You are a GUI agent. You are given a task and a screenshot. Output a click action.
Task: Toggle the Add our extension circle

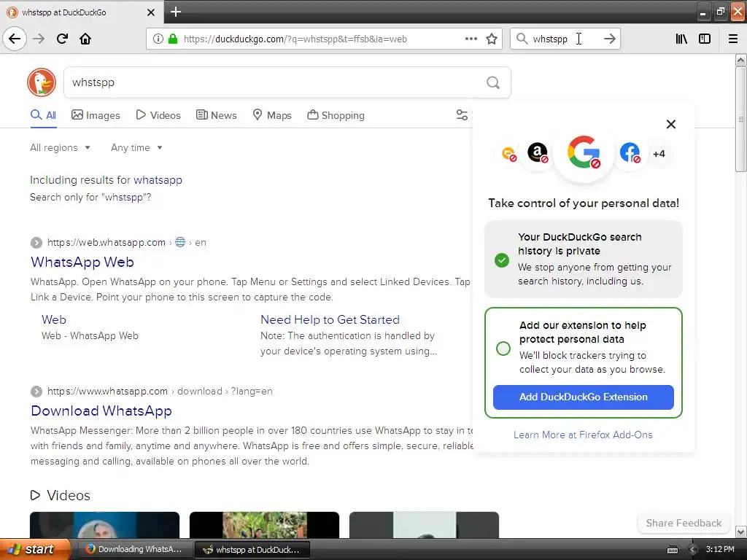(503, 349)
